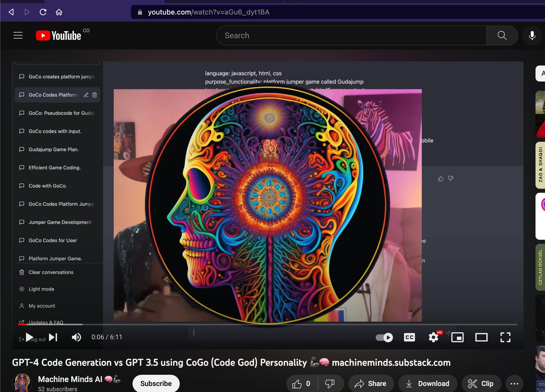
Task: Click the video title text
Action: (231, 362)
